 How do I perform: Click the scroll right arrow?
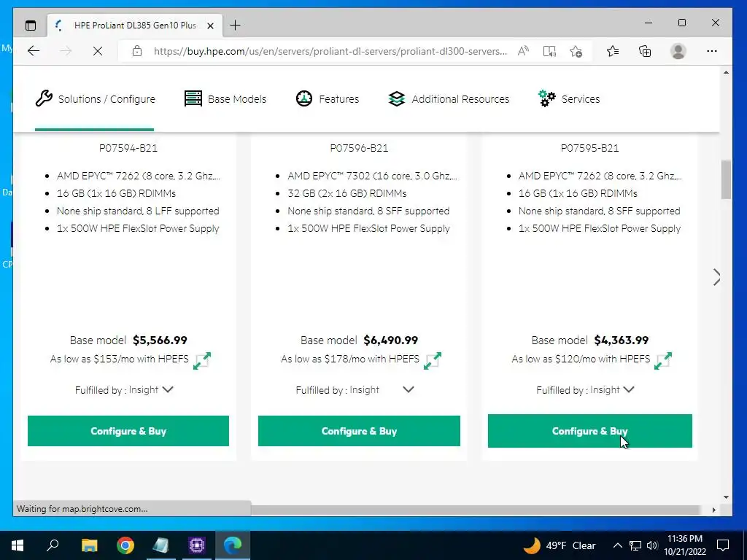click(713, 510)
